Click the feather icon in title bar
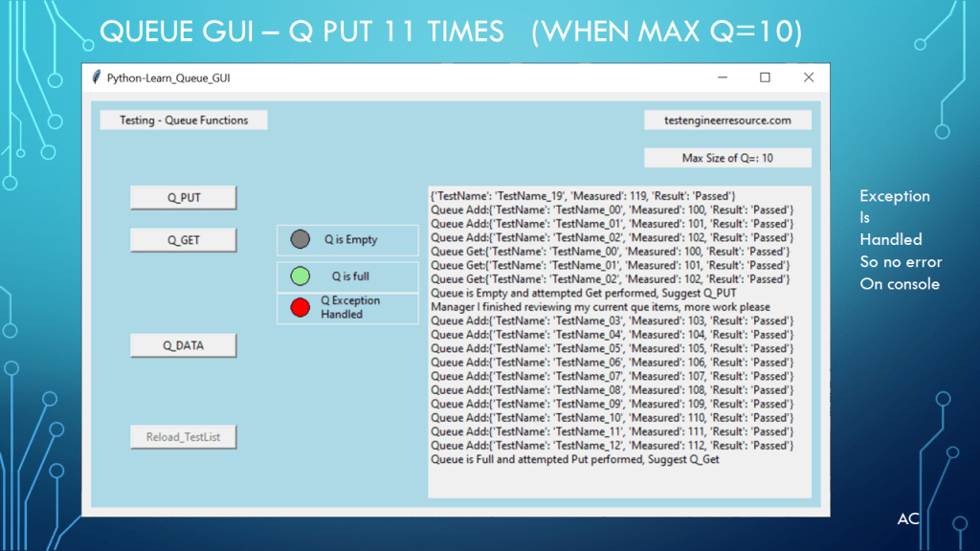The width and height of the screenshot is (980, 551). point(96,77)
